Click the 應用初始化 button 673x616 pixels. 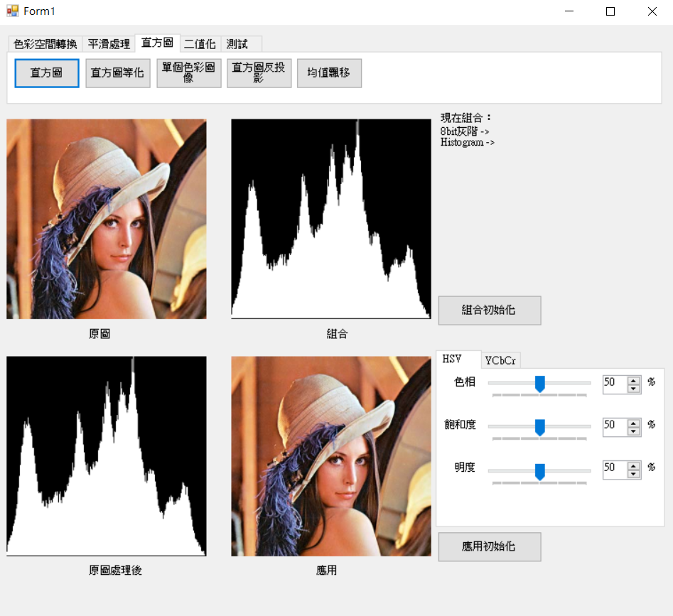click(x=490, y=546)
